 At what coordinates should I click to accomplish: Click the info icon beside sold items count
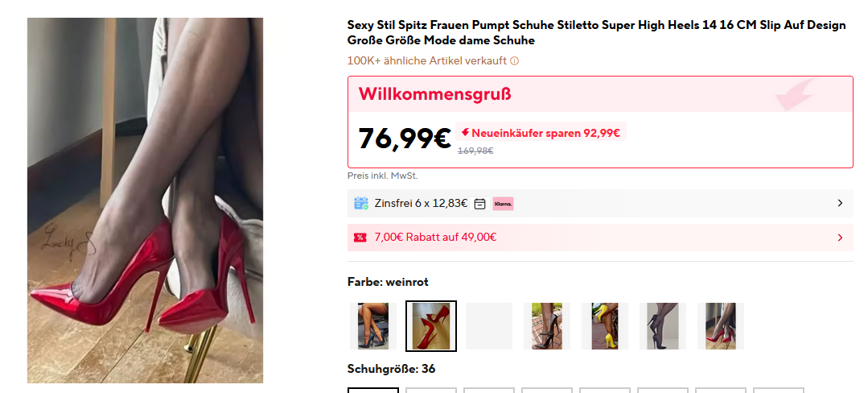pyautogui.click(x=514, y=61)
